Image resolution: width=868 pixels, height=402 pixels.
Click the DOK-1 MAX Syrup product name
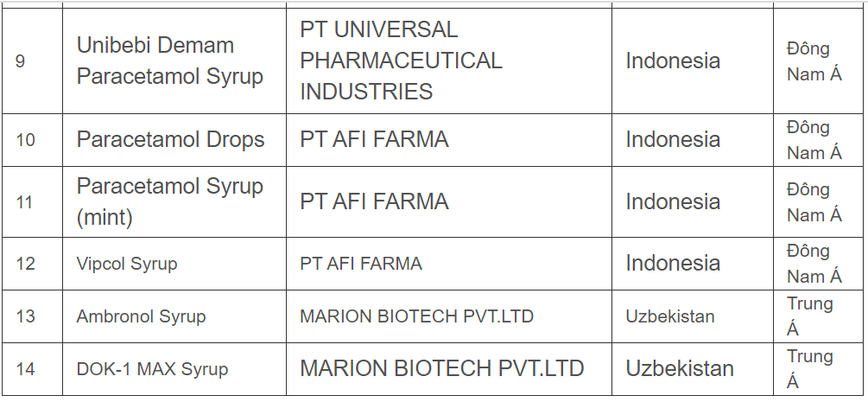[152, 369]
